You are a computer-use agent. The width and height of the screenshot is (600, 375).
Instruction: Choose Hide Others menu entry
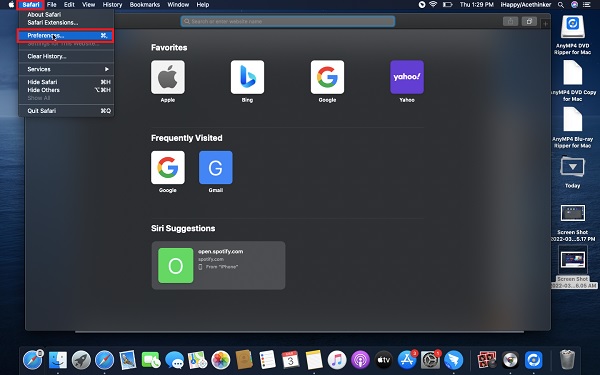66,90
